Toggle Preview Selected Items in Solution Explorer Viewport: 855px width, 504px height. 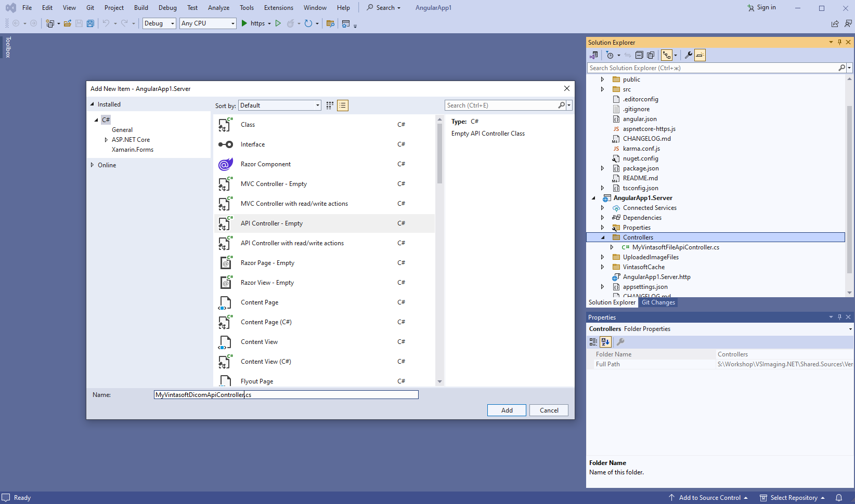pyautogui.click(x=700, y=55)
